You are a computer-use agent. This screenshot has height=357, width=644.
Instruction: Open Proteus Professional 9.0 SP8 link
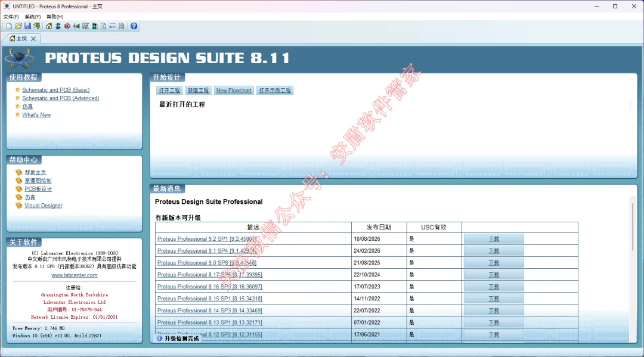click(x=207, y=263)
